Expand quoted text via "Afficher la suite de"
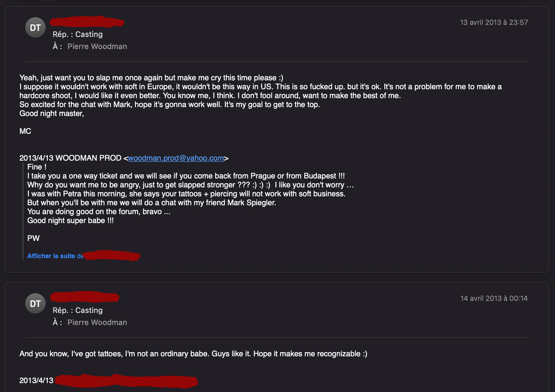This screenshot has height=392, width=555. 55,256
